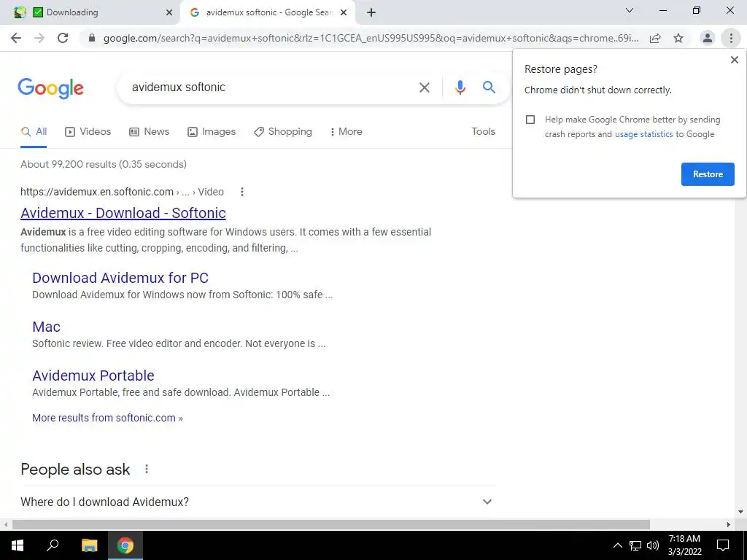Close the Downloading tab
The width and height of the screenshot is (747, 560).
click(169, 12)
